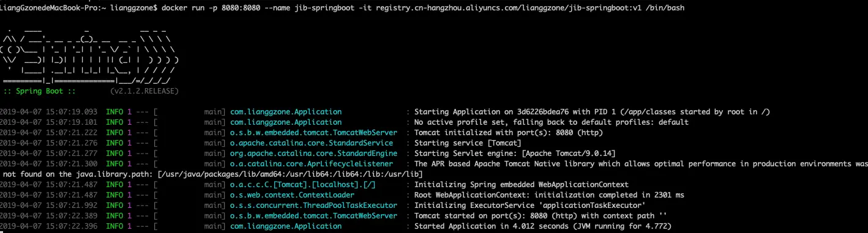Click message 'Initializing Spring embedded WebApplicationContext'

click(522, 185)
